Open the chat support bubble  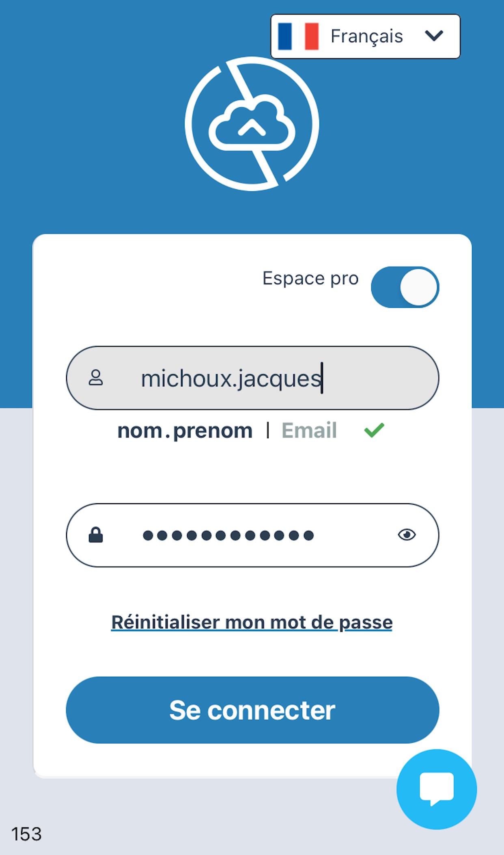point(436,789)
